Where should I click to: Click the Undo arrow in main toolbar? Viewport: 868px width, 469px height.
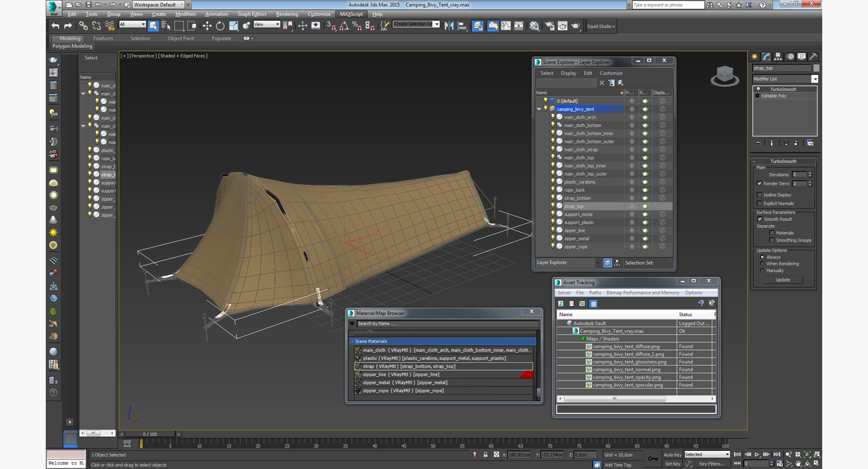click(x=55, y=26)
